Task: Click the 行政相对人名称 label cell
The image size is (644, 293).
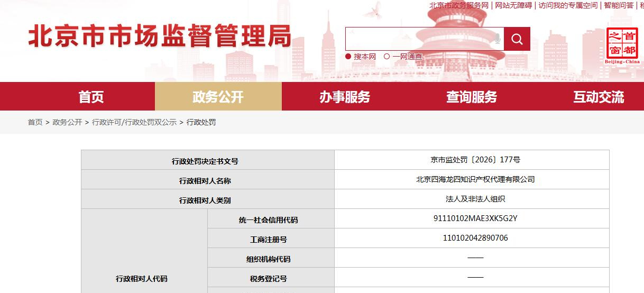Action: 208,180
